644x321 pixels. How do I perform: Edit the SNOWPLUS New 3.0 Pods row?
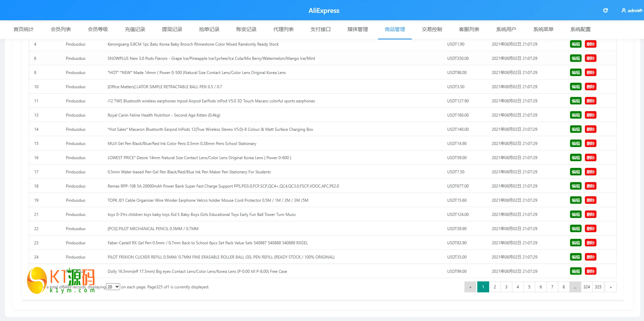click(576, 58)
